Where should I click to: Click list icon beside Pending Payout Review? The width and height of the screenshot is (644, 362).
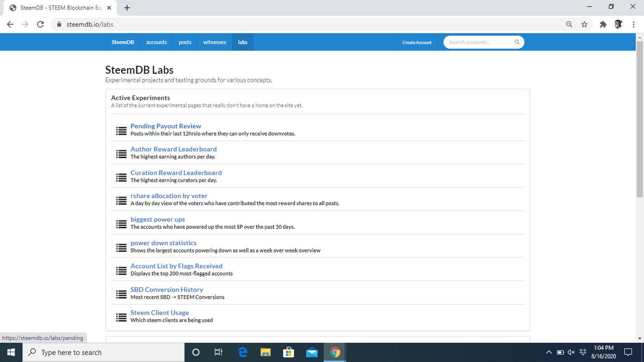point(121,131)
